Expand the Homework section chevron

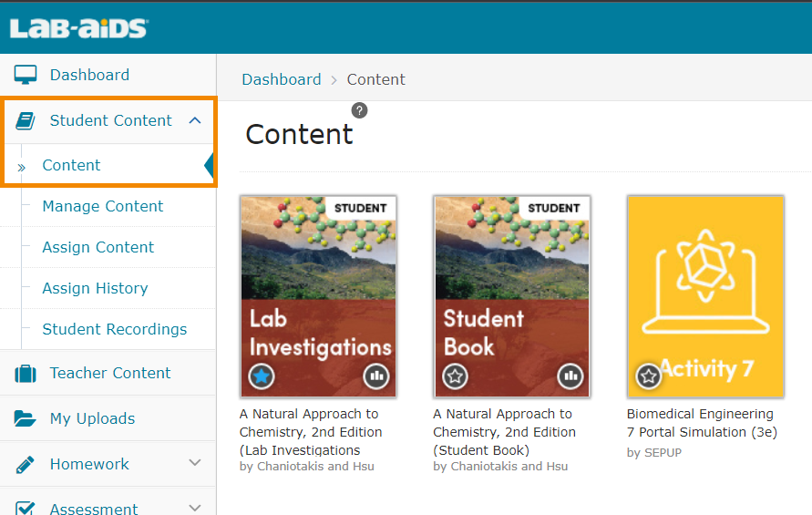pos(194,463)
